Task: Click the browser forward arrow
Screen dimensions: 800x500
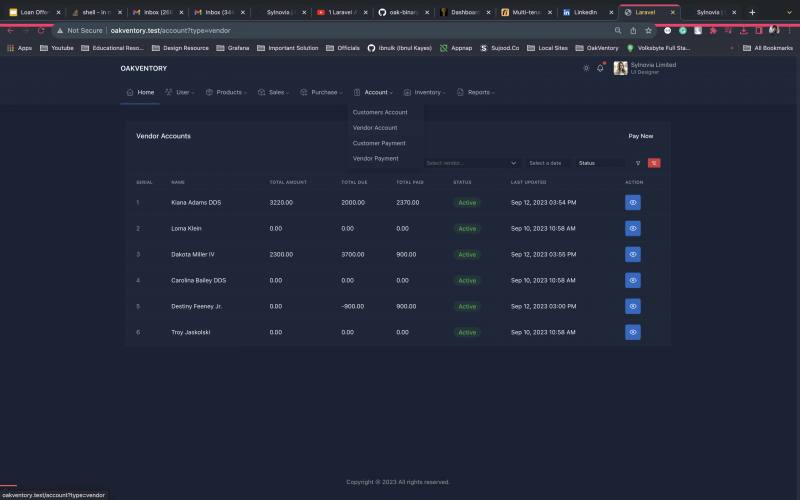Action: point(26,31)
